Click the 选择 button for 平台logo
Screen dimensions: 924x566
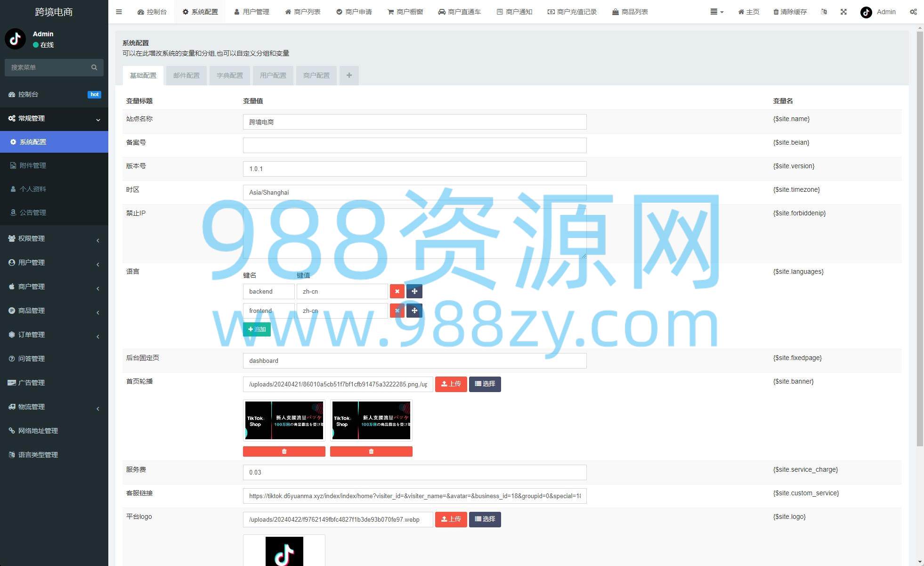pyautogui.click(x=485, y=519)
